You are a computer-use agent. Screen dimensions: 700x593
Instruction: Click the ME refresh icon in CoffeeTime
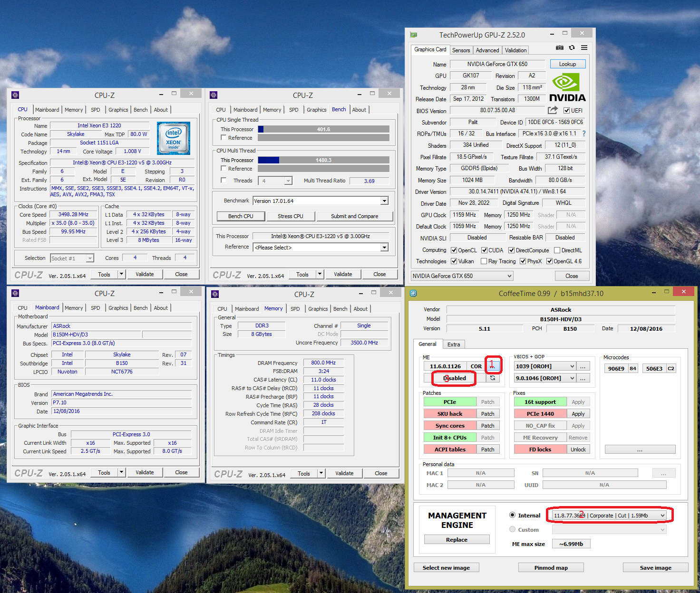point(493,378)
